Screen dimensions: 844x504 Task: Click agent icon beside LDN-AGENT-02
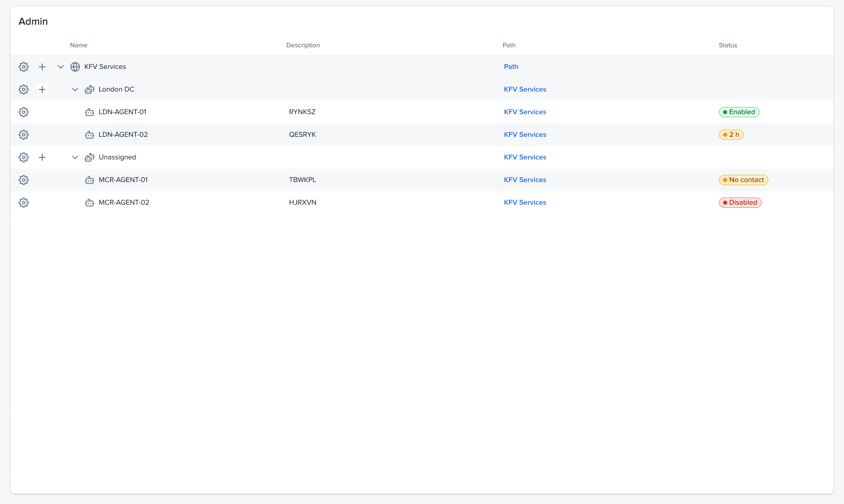(90, 135)
